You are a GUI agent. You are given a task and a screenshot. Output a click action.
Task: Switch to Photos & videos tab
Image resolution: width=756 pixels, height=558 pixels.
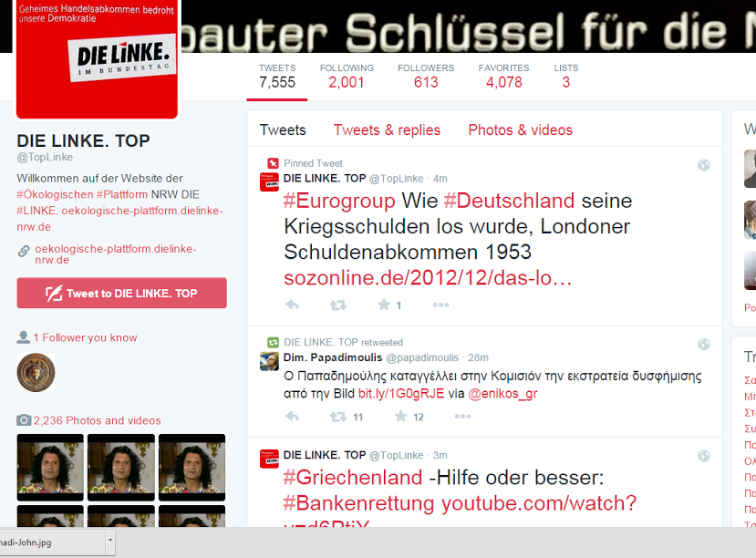tap(520, 130)
